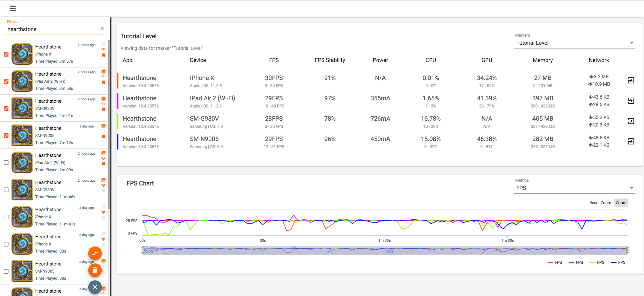Click the Tutorial Level card heading
Image resolution: width=644 pixels, height=296 pixels.
138,36
